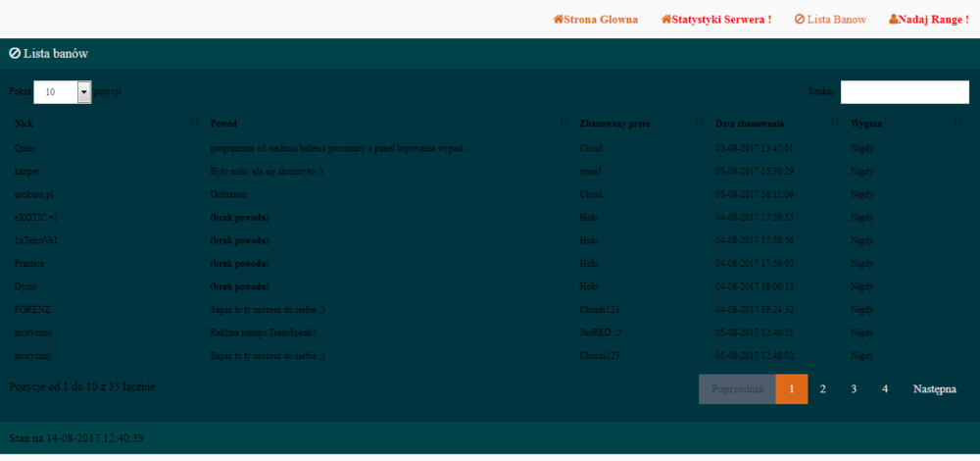Screen dimensions: 980x461
Task: Click ban date 05-08-2017 12:48:02
Action: (x=755, y=356)
